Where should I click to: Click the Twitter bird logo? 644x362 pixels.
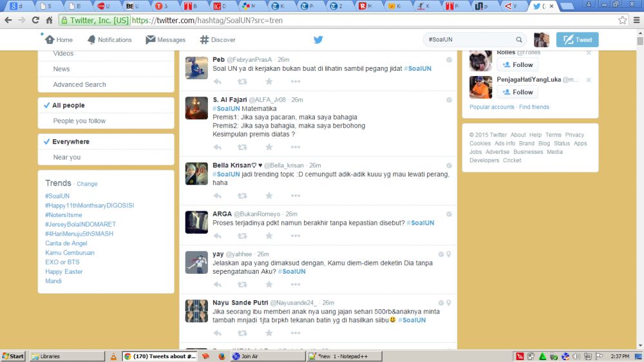tap(318, 40)
